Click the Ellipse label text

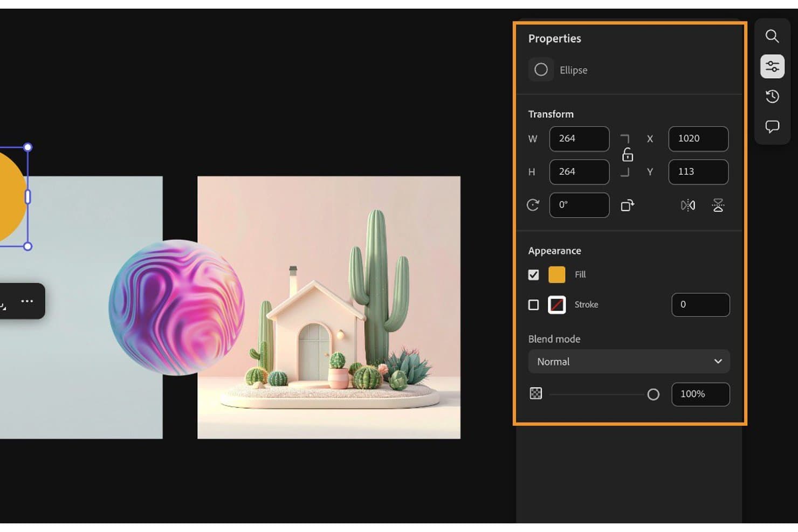(x=573, y=70)
